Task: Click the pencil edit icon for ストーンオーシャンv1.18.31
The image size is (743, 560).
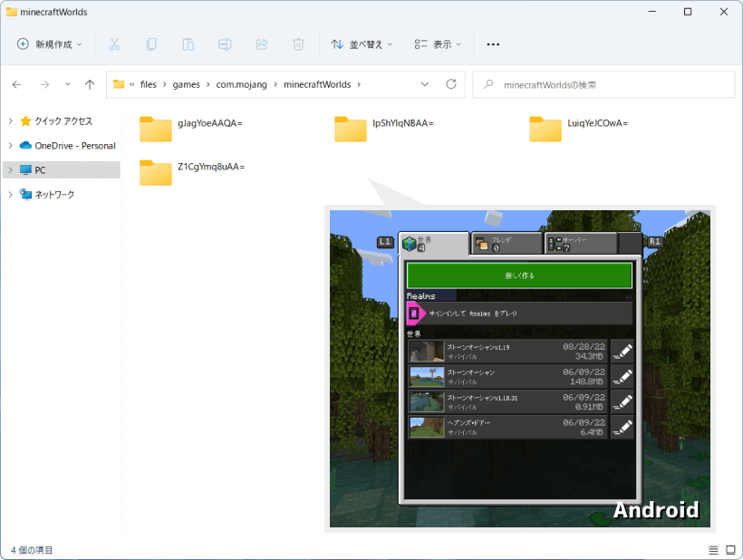Action: pyautogui.click(x=622, y=401)
